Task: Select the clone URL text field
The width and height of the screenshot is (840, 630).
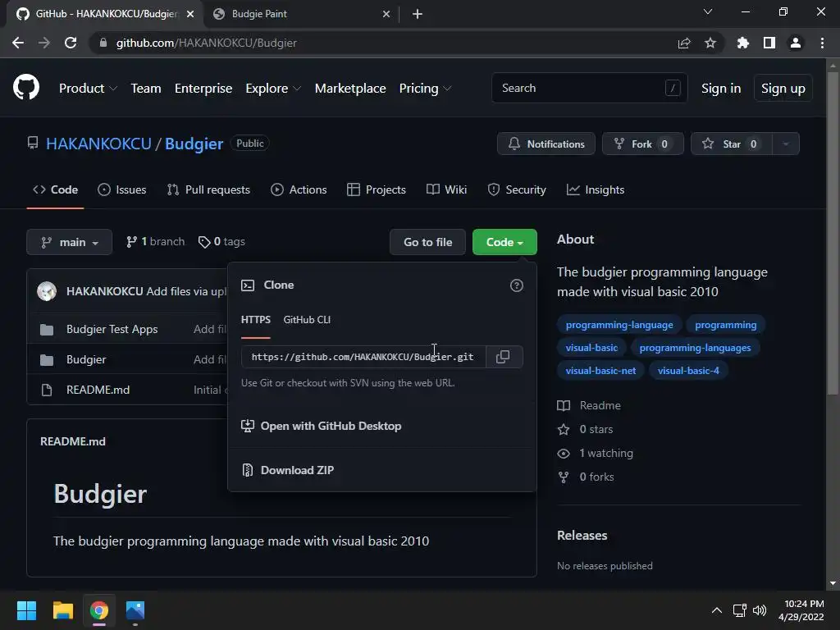Action: 363,357
